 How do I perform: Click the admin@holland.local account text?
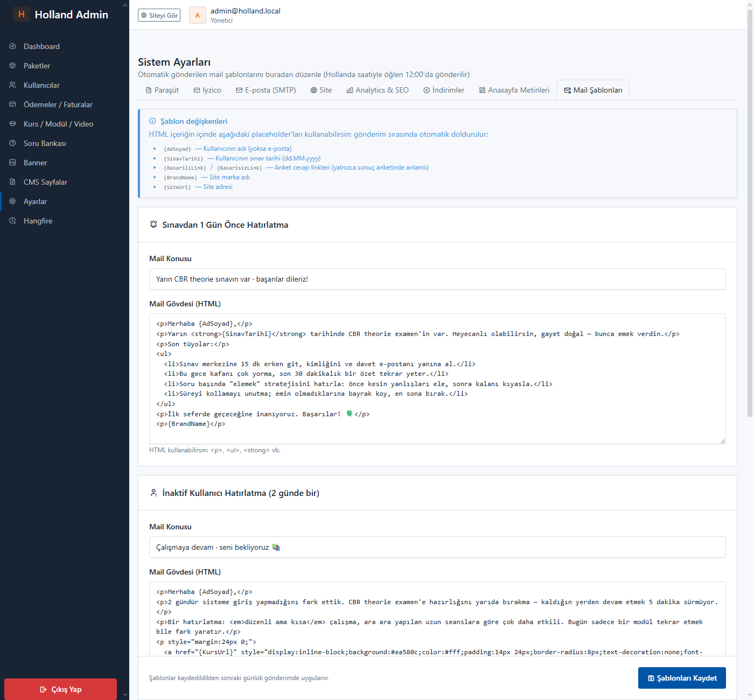[246, 11]
